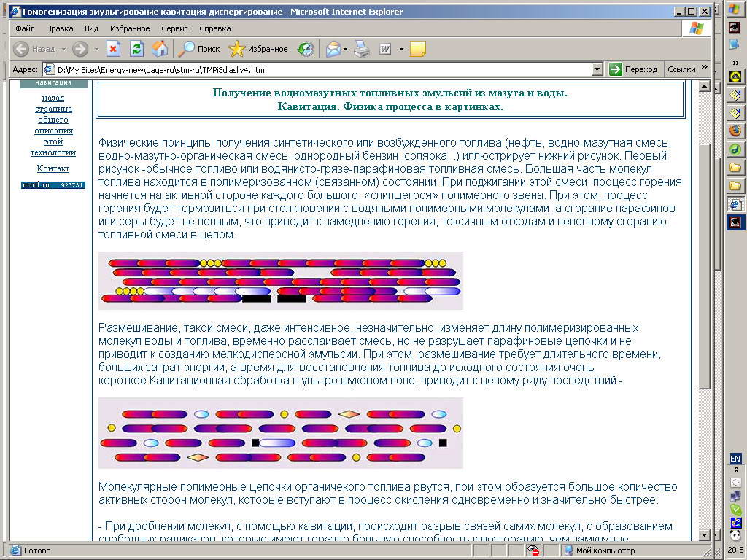747x560 pixels.
Task: Click the page scrollbar down arrow
Action: tap(704, 535)
